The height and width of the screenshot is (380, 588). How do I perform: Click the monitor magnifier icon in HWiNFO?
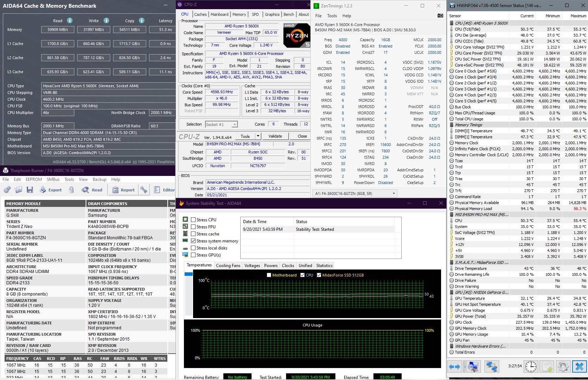coord(473,366)
